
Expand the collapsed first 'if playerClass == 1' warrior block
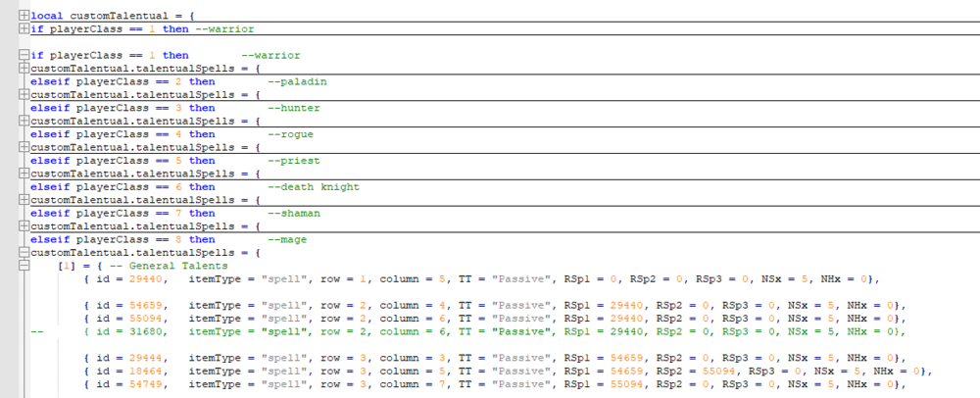tap(24, 28)
